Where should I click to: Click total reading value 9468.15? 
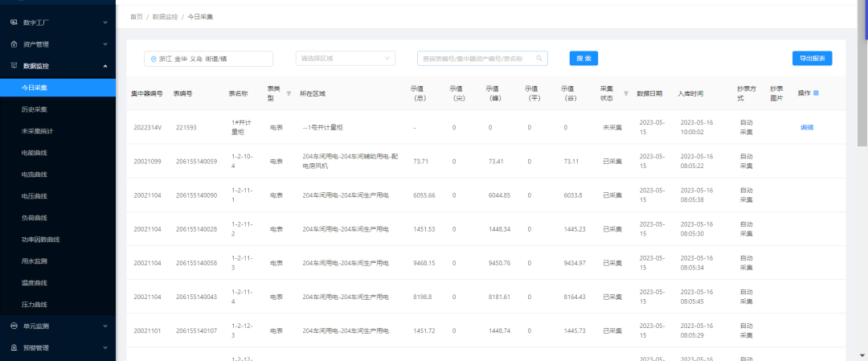tap(424, 263)
